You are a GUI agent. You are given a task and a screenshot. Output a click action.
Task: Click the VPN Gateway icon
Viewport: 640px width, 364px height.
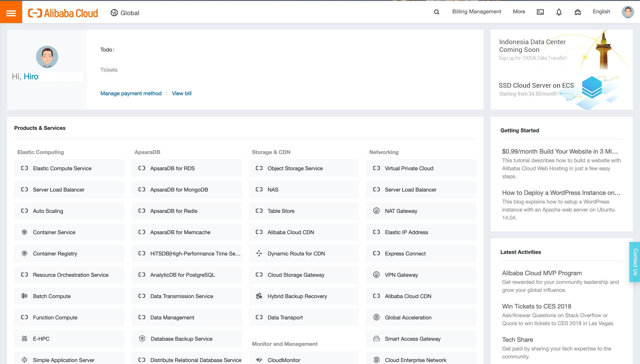[x=376, y=275]
